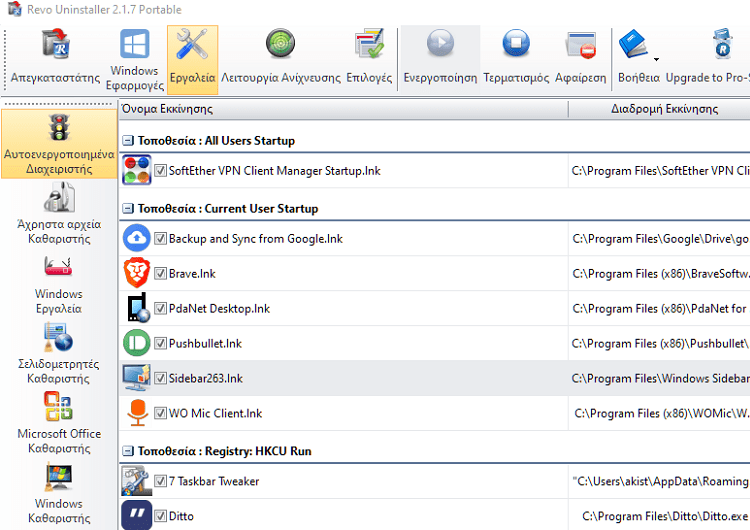Uncheck the WO Mic Client.lnk checkbox
Viewport: 750px width, 530px height.
pyautogui.click(x=160, y=413)
